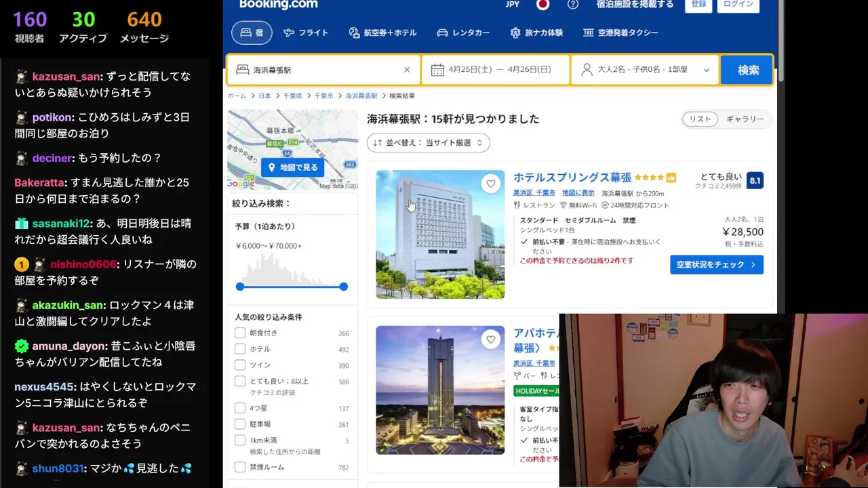Screen dimensions: 868x488
Task: Click the preferred partner thumbs-up badge
Action: (x=671, y=178)
